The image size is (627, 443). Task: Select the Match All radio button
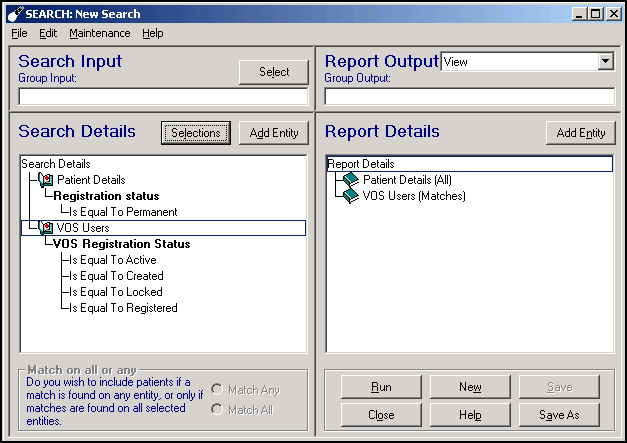[217, 409]
